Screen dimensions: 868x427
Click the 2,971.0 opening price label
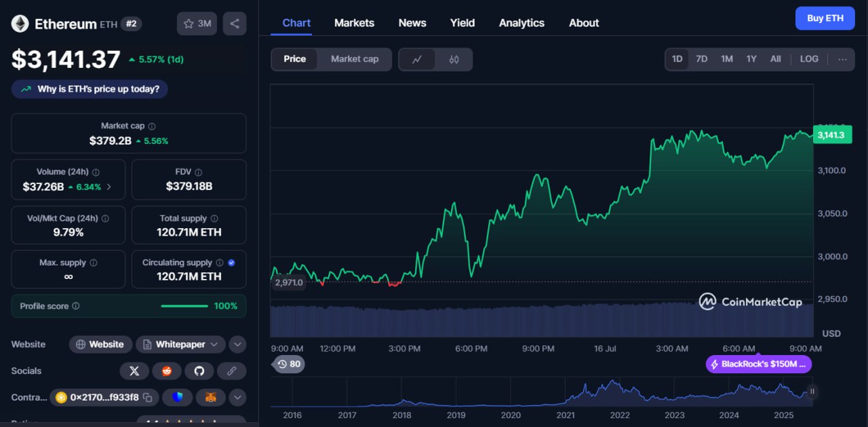289,282
